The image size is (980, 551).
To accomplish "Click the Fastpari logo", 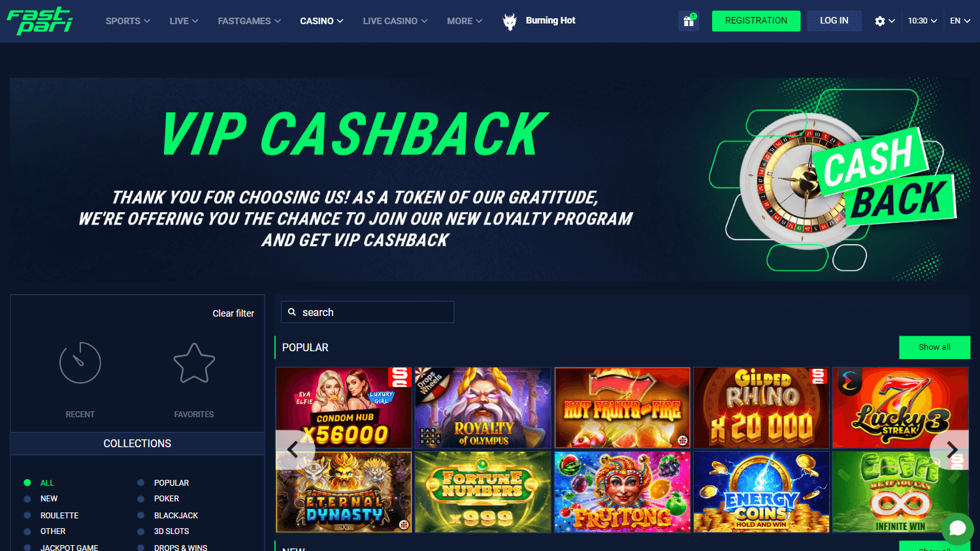I will 40,20.
